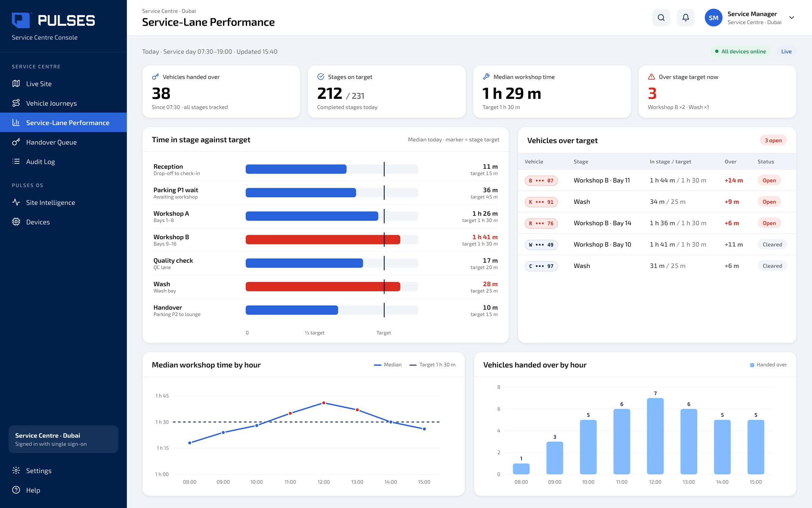
Task: Click the Audit Log list icon
Action: pyautogui.click(x=16, y=162)
